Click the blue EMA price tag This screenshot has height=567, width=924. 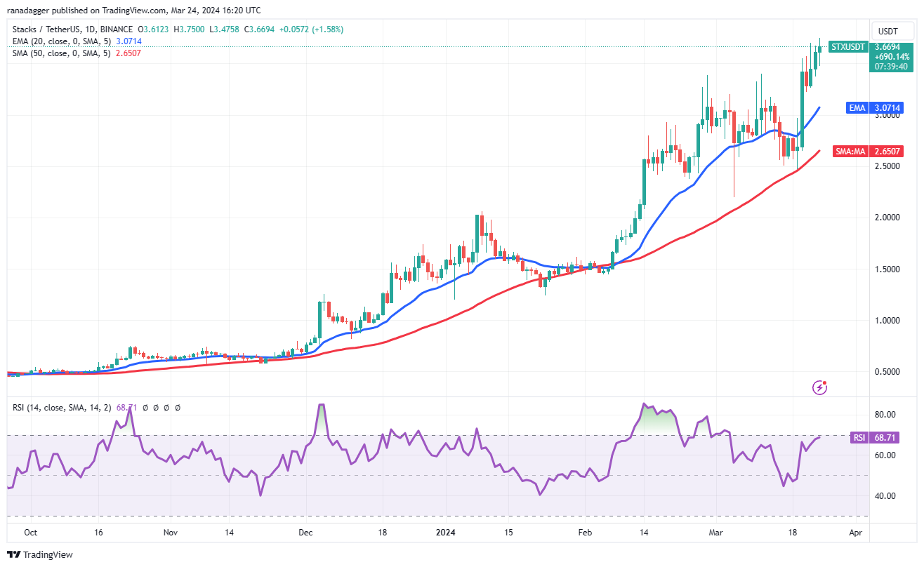point(857,108)
